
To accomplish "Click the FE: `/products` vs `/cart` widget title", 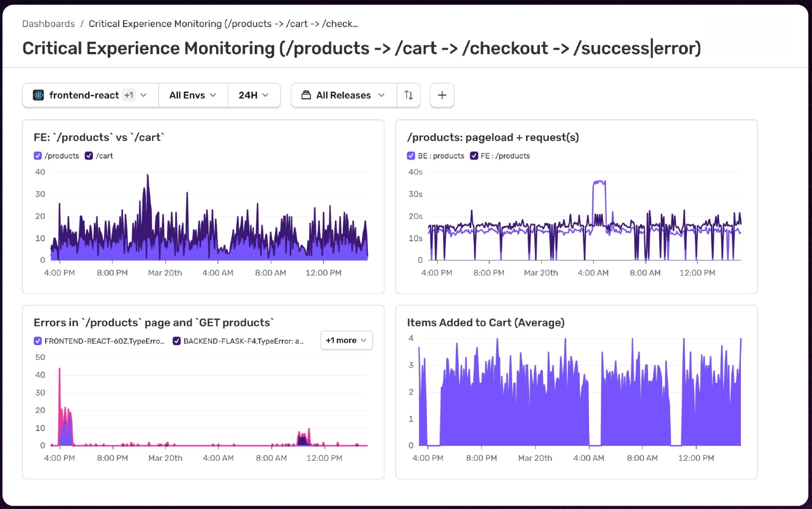I will 99,137.
